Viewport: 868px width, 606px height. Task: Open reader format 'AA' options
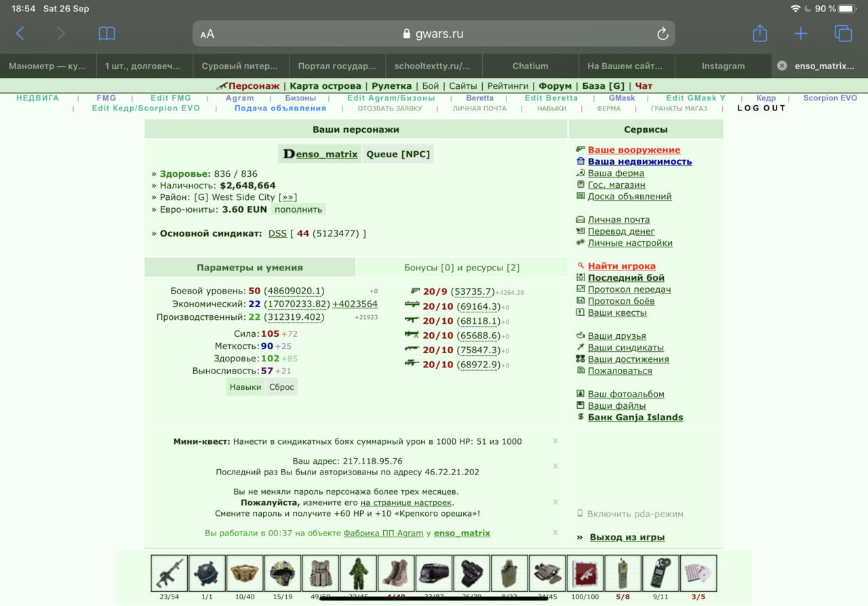(x=207, y=34)
